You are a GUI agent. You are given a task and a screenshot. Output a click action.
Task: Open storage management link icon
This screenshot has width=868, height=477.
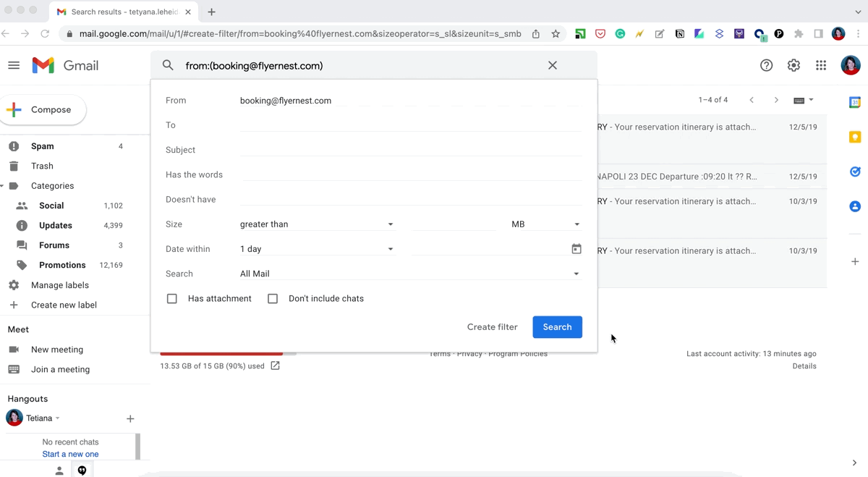point(275,366)
